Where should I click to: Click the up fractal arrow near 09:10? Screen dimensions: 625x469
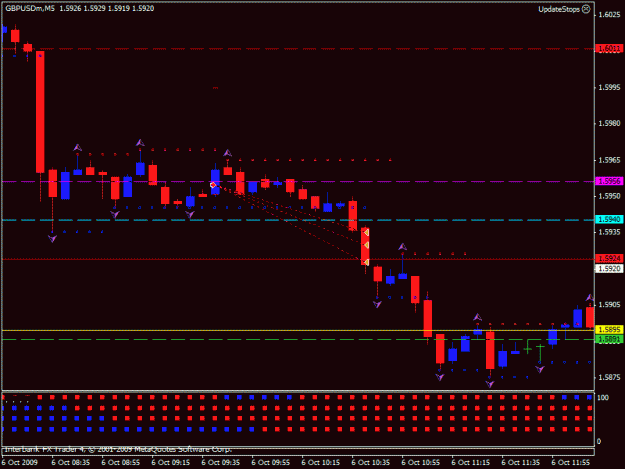[x=140, y=143]
